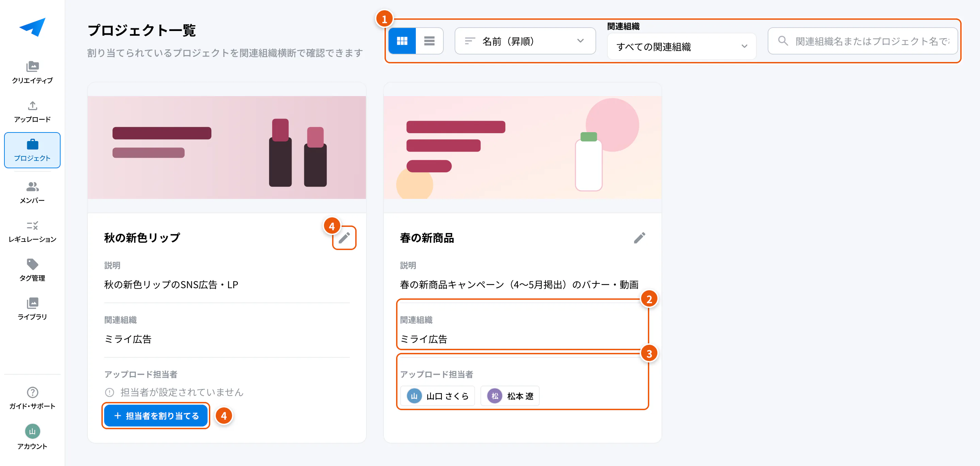Switch to grid card view

pos(402,41)
